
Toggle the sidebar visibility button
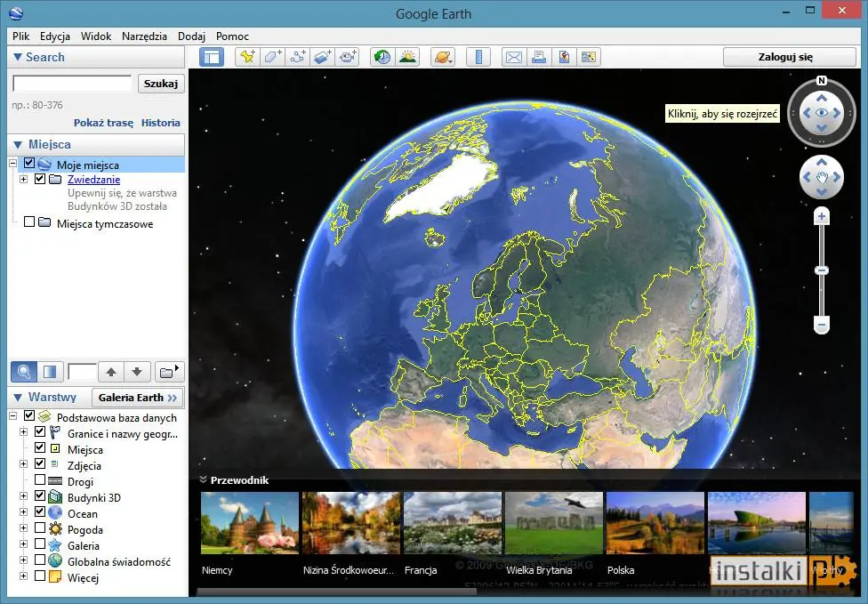(212, 57)
